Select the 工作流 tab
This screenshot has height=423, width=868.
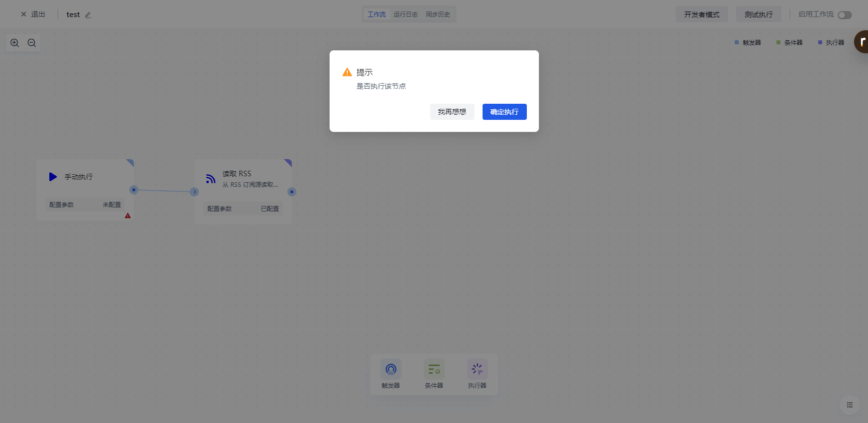click(376, 15)
